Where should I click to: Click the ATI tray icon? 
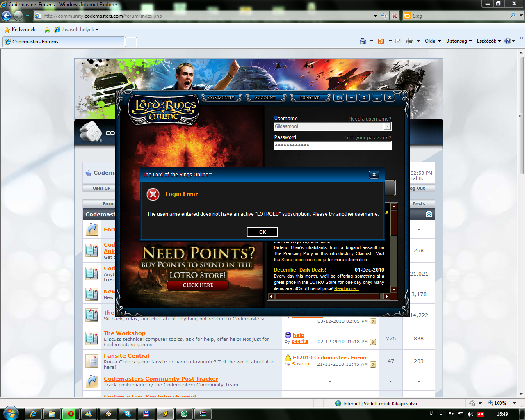[480, 414]
